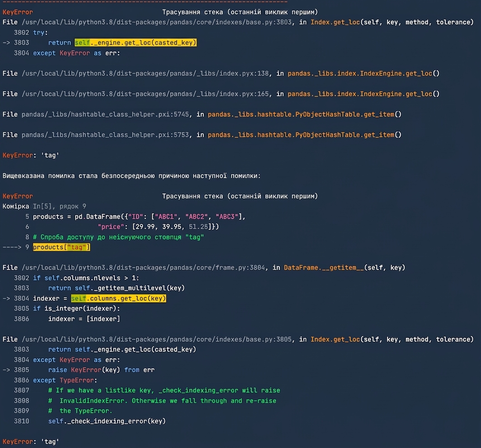Select highlighted self._engine.get_loc(casted_key) expression
Screen dimensions: 481x448
pos(135,42)
